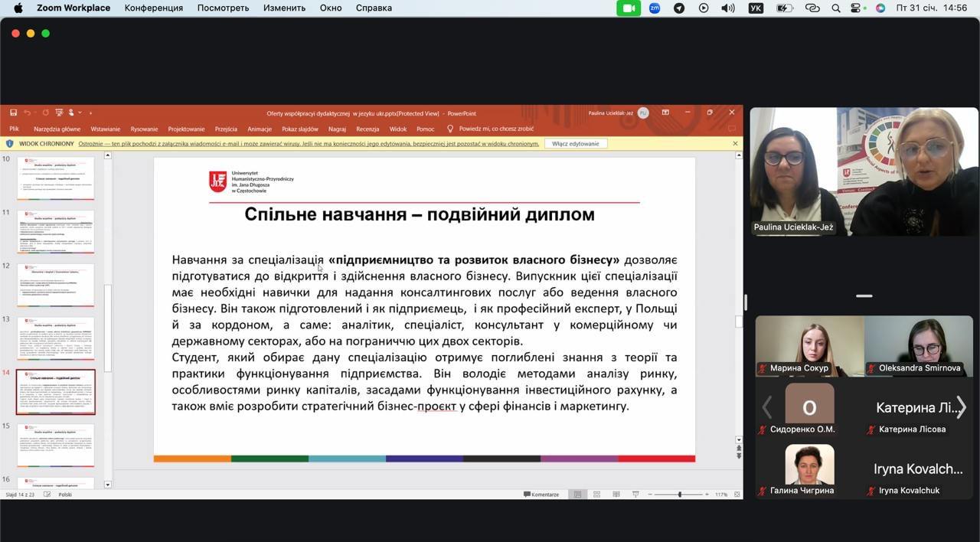Open the Pokaz slajdów ribbon tab
This screenshot has width=980, height=542.
click(x=300, y=129)
